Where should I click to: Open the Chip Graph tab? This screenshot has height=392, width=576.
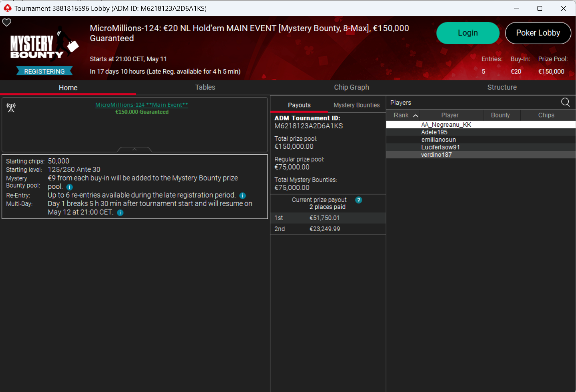pos(351,87)
